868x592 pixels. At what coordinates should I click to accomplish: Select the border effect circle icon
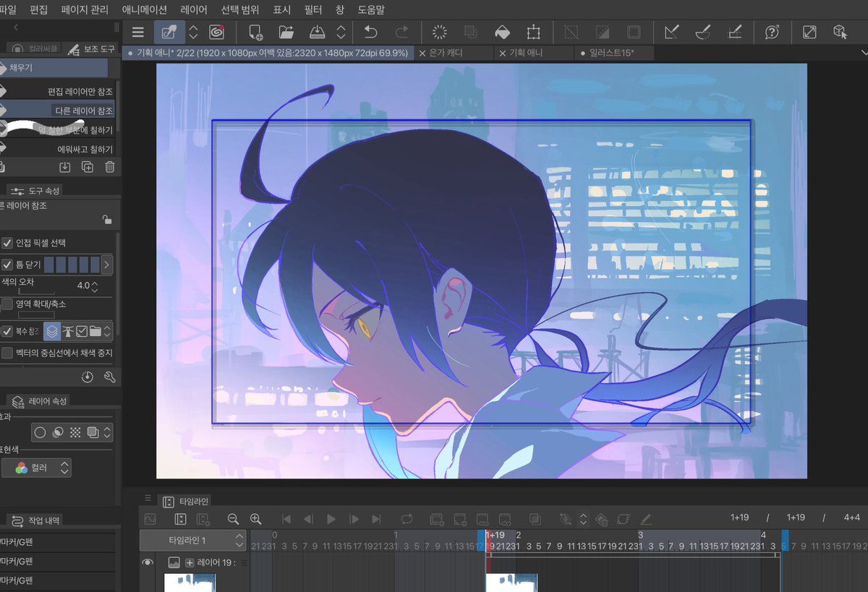[41, 432]
